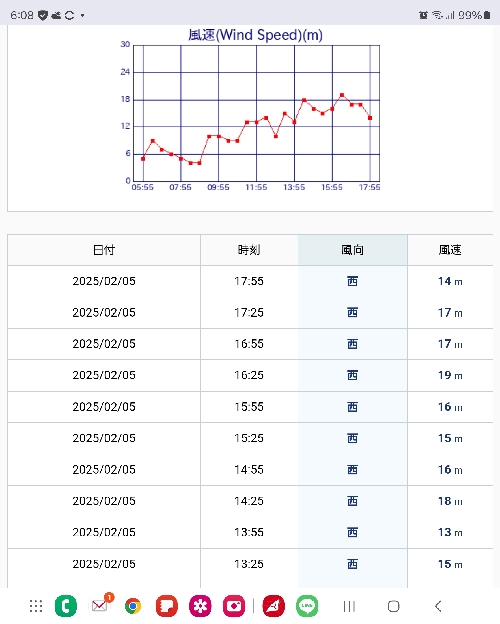500x624 pixels.
Task: Select the 日付 column header
Action: [104, 250]
